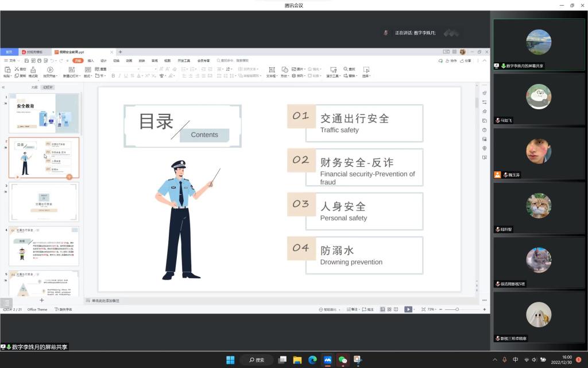Select the third slide thumbnail 交通出行安全
The image size is (588, 368).
point(44,202)
